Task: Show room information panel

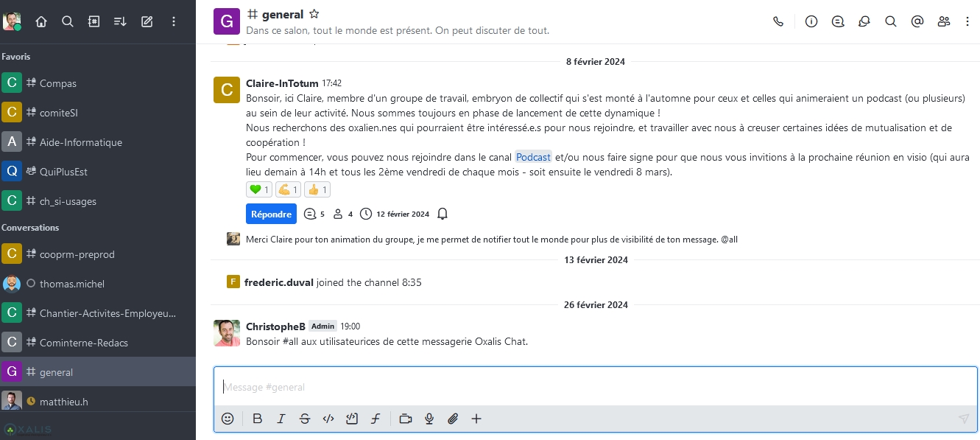Action: (811, 22)
